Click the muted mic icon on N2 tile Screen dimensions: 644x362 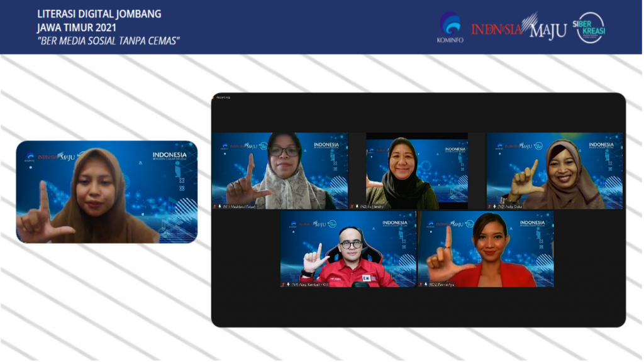(x=357, y=206)
